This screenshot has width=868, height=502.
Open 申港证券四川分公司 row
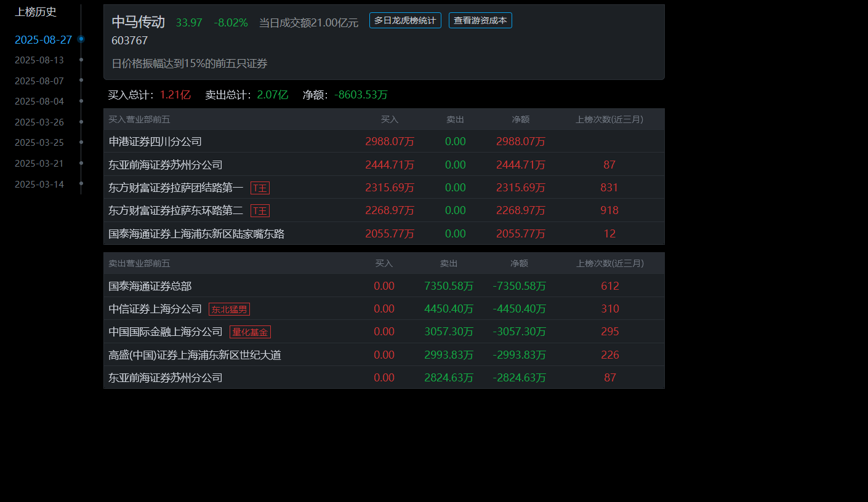384,141
